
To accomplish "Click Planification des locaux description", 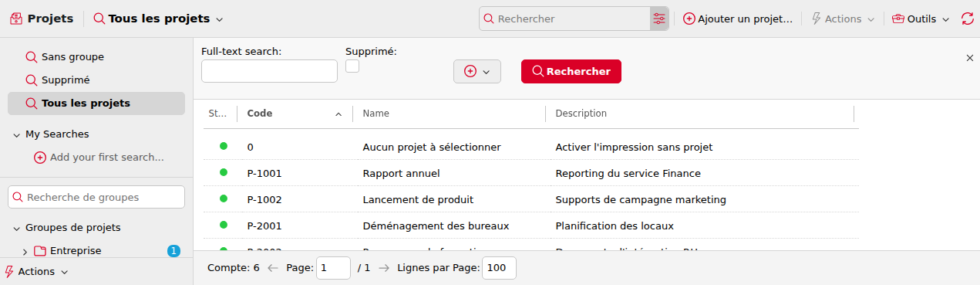I will click(615, 226).
